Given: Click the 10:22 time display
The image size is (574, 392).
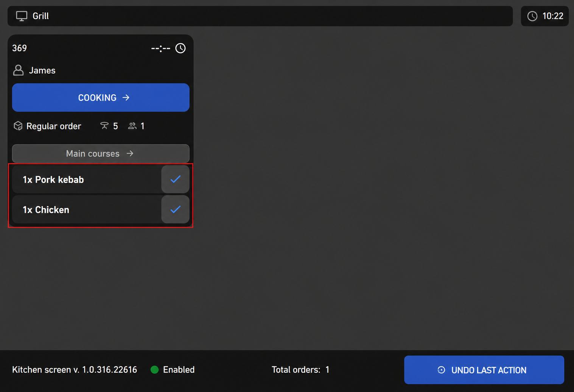Looking at the screenshot, I should tap(553, 16).
